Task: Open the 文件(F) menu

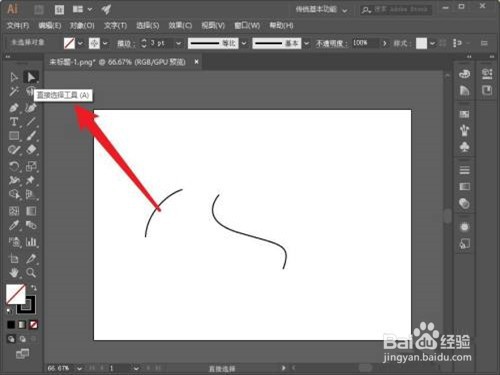Action: click(18, 26)
